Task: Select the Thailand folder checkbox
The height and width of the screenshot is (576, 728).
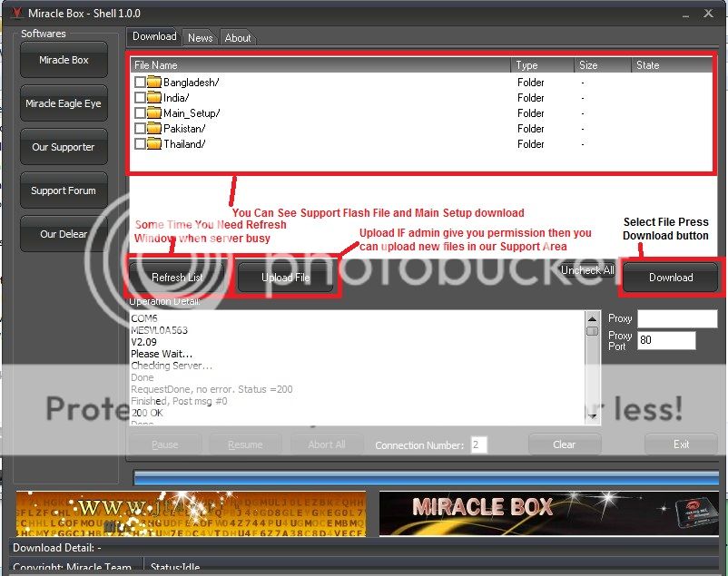Action: (140, 143)
